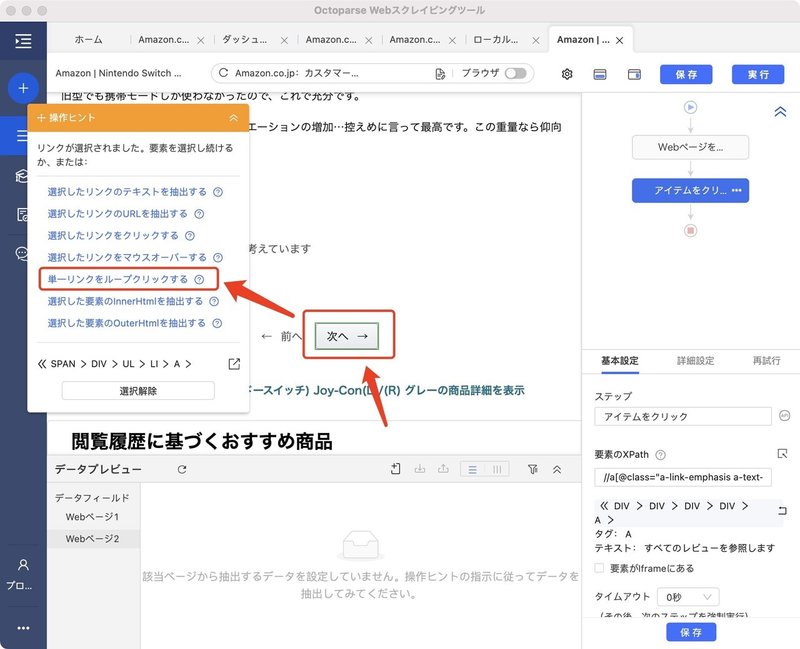This screenshot has width=800, height=649.
Task: Click the add-to-dataset icon in data preview toolbar
Action: coord(395,468)
